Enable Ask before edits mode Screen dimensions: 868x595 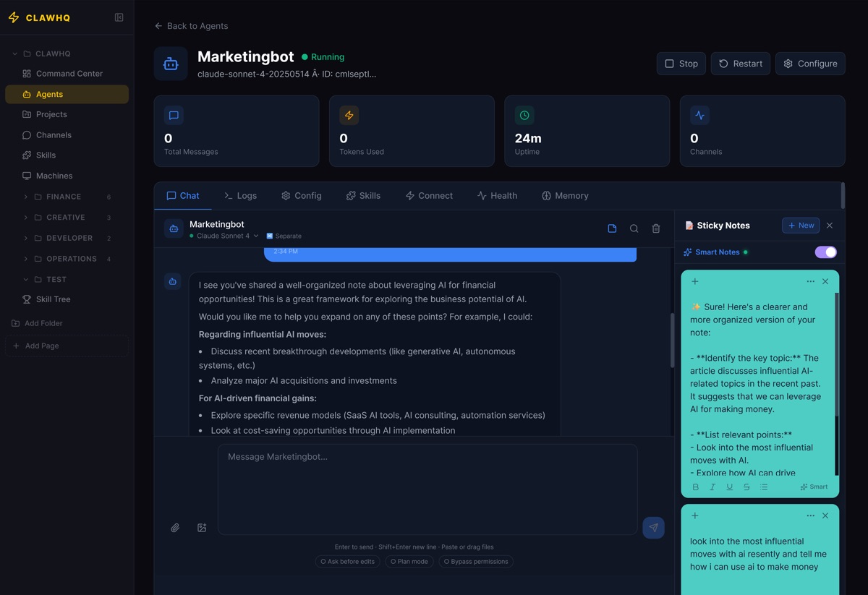[347, 561]
